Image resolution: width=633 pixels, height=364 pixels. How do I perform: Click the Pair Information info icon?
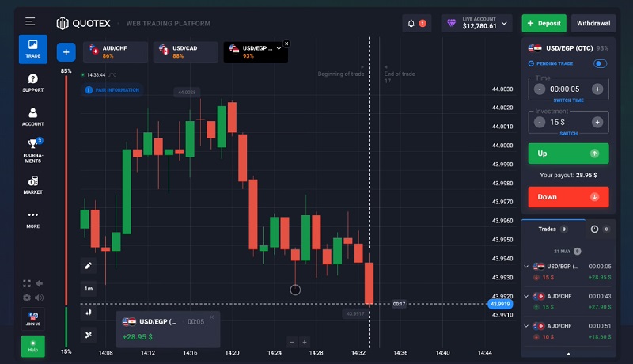pos(89,90)
